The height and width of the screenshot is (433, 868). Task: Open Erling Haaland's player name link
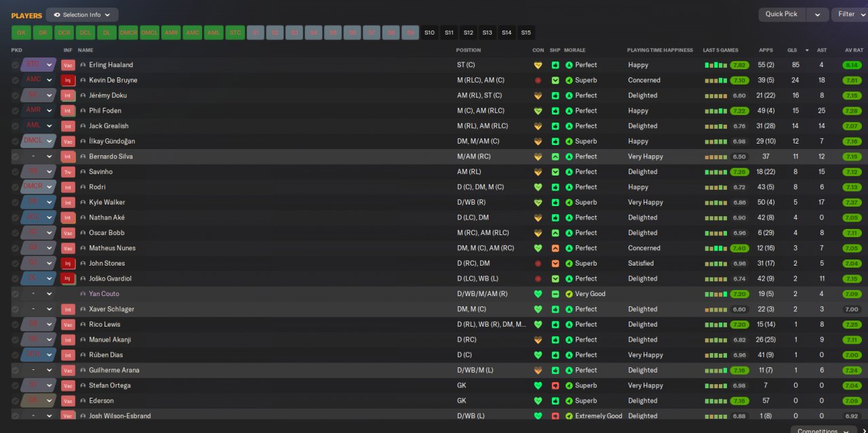pyautogui.click(x=111, y=65)
